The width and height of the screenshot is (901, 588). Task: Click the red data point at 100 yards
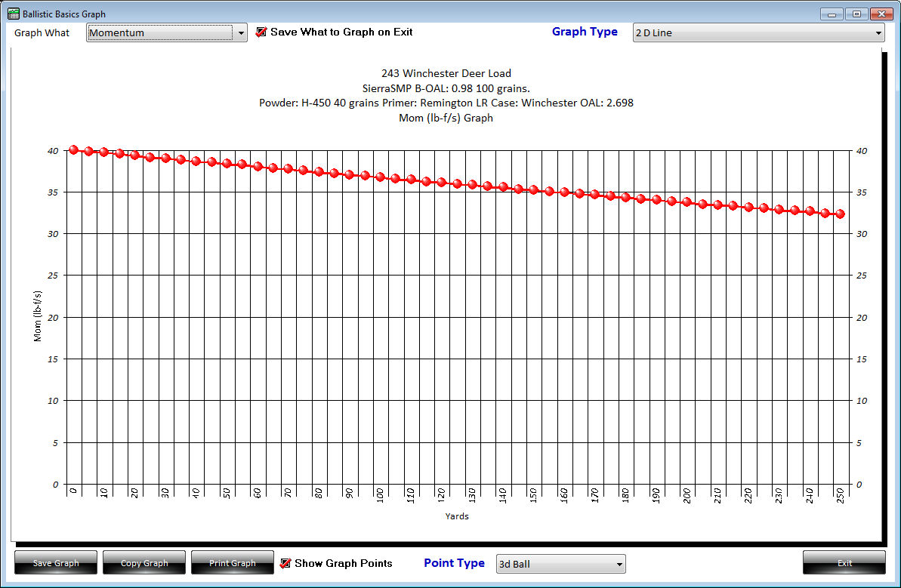[x=380, y=177]
